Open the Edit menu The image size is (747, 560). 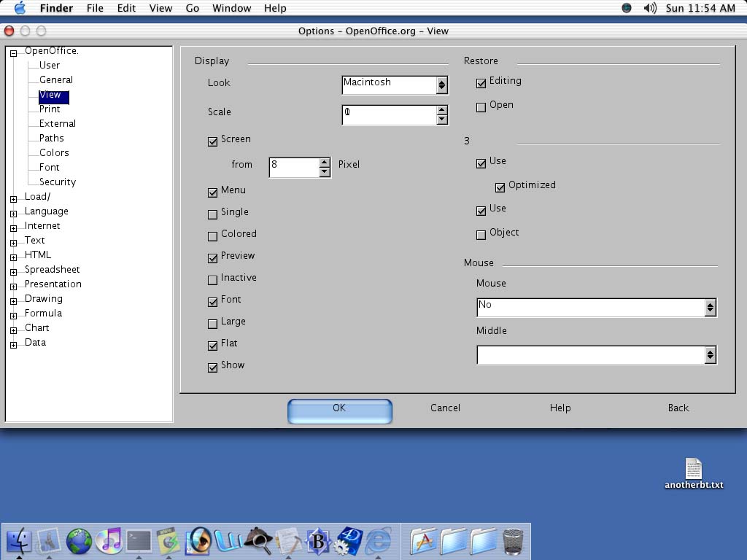pos(126,8)
